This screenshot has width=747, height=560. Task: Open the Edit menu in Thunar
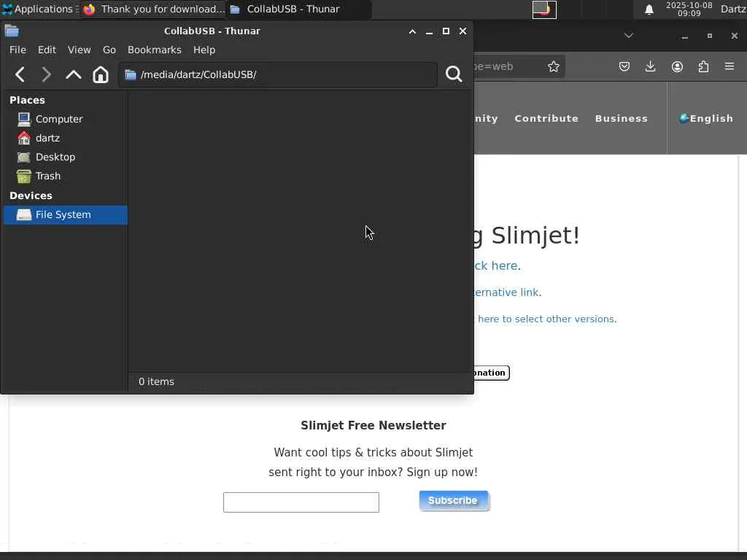[47, 50]
